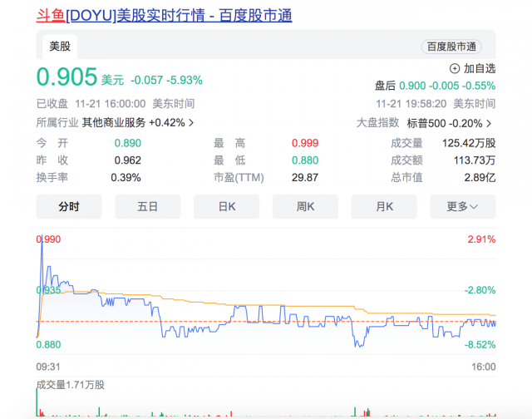Click the 总市值 value 2.89亿
This screenshot has height=419, width=532.
(x=480, y=177)
